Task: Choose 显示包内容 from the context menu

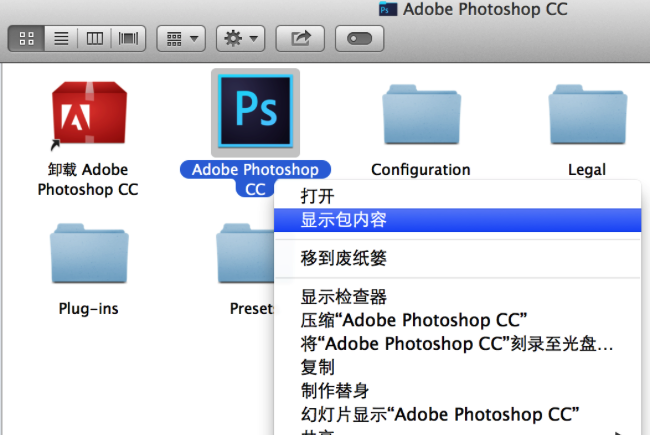Action: click(457, 220)
